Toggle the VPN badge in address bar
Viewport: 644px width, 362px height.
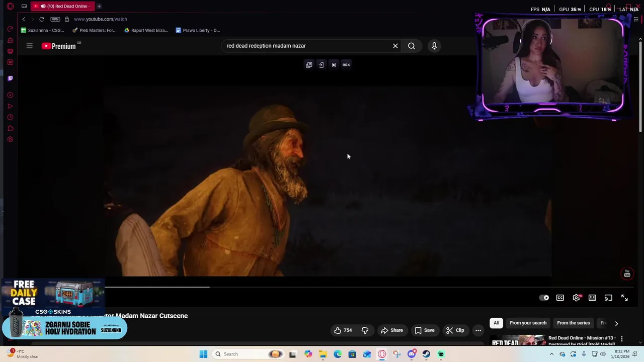pos(55,19)
